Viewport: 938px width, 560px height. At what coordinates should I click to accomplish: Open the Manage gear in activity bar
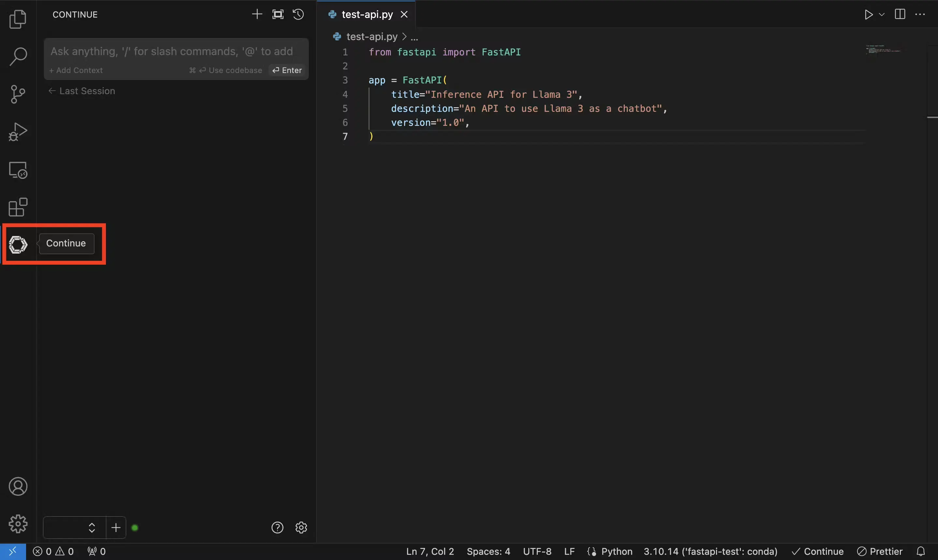[18, 524]
